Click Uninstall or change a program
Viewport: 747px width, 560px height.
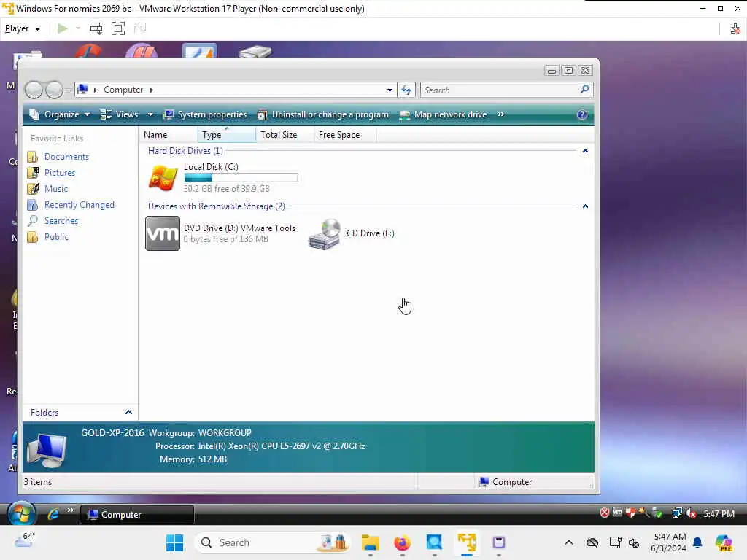(323, 114)
